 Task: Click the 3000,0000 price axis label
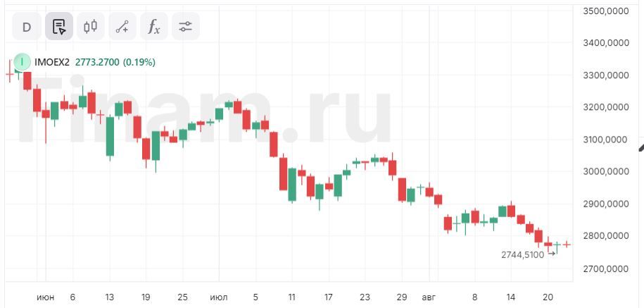pyautogui.click(x=606, y=171)
